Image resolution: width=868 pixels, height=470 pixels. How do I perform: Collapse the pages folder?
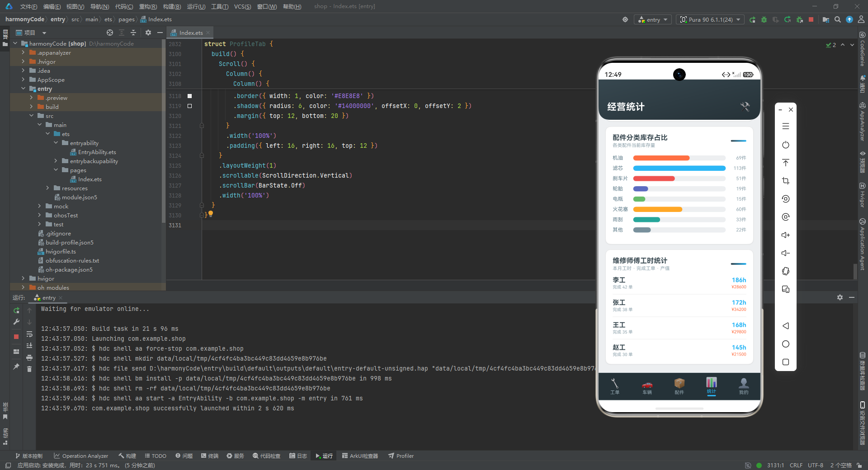click(56, 170)
